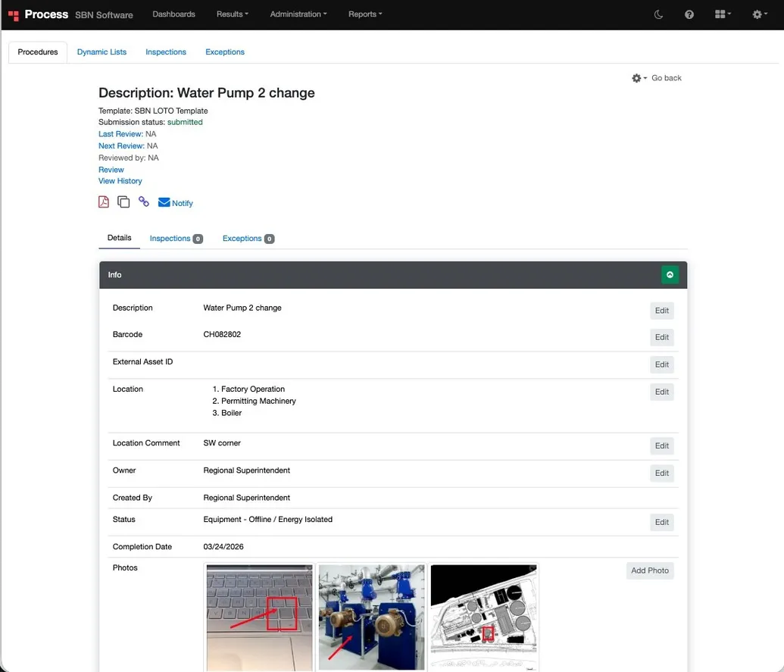Image resolution: width=784 pixels, height=672 pixels.
Task: Export procedure as PDF icon
Action: coord(104,202)
